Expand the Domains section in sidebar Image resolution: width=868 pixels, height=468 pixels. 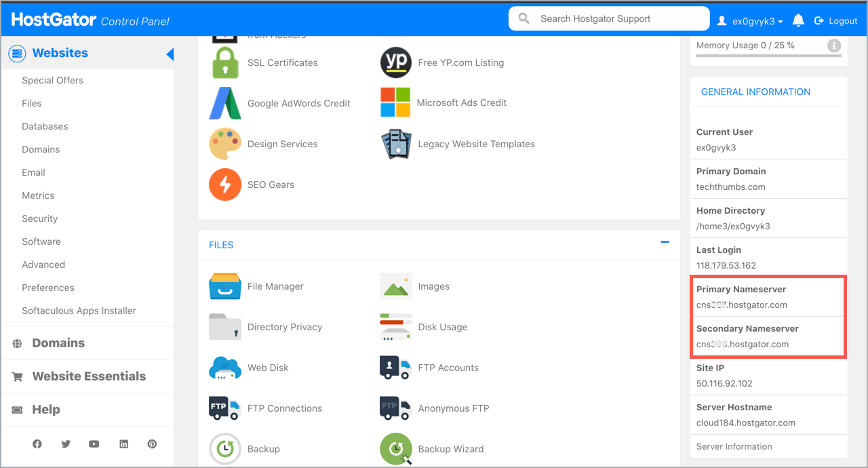click(58, 343)
